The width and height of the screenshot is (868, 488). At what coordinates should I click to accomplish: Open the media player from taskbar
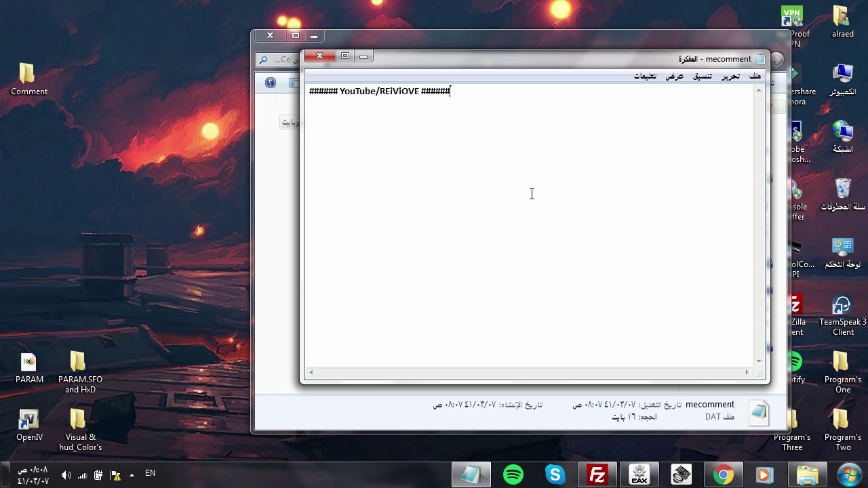[x=765, y=475]
